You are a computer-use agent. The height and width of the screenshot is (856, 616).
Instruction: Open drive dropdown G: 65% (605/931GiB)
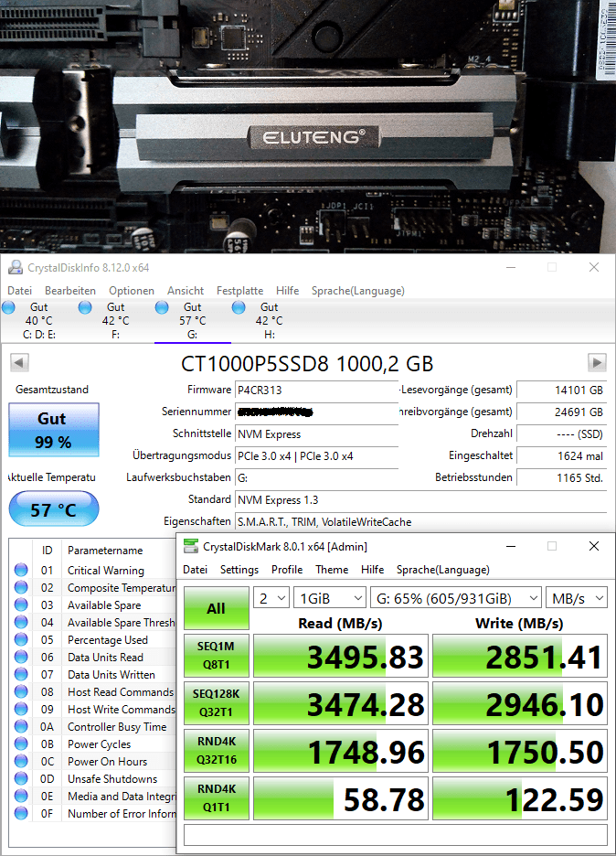tap(455, 598)
